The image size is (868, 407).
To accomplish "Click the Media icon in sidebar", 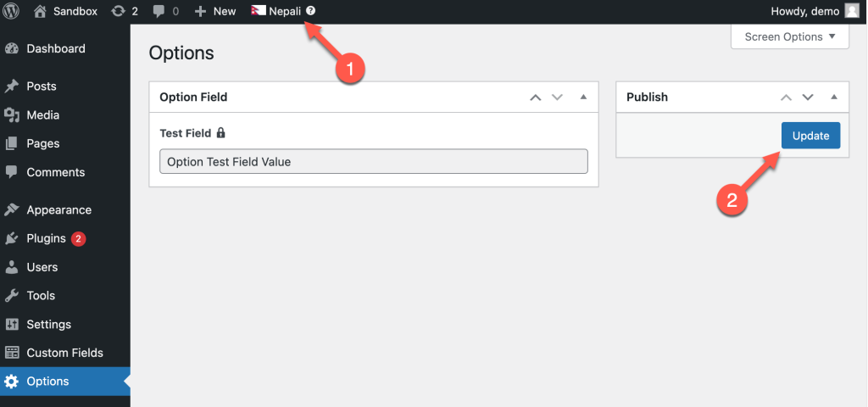I will (x=12, y=115).
